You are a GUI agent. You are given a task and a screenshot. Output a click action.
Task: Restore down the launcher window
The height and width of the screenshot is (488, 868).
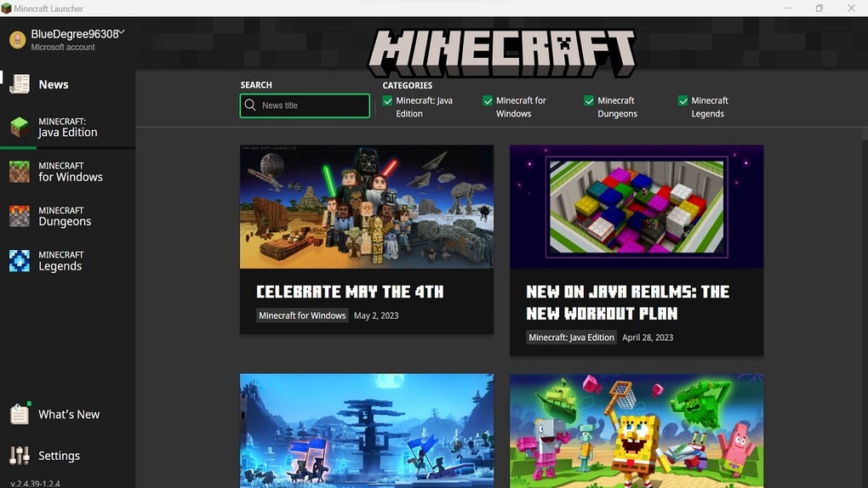(x=819, y=9)
